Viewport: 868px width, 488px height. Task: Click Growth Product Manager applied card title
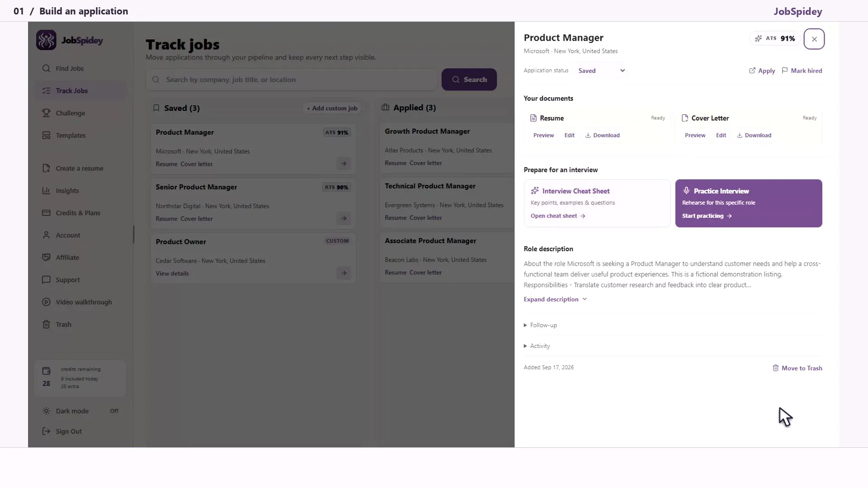click(x=427, y=131)
